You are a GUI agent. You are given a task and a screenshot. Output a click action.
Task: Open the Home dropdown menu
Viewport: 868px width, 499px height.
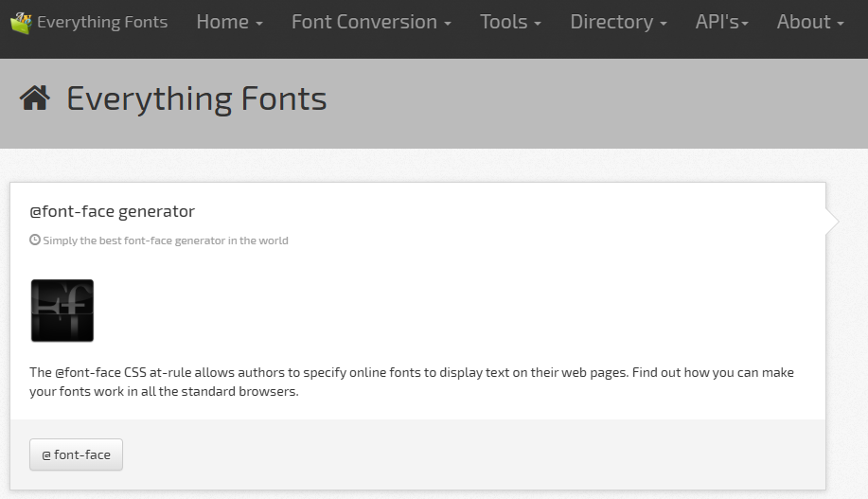229,22
